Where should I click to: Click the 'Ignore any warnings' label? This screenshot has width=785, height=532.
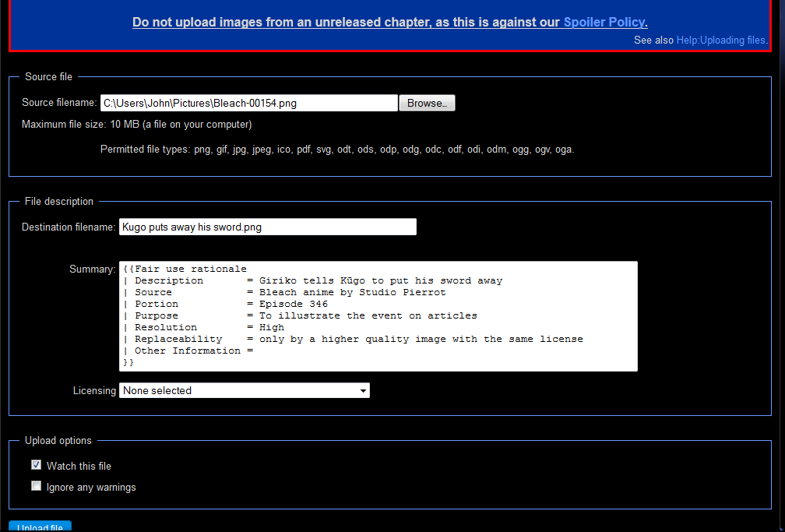[91, 488]
